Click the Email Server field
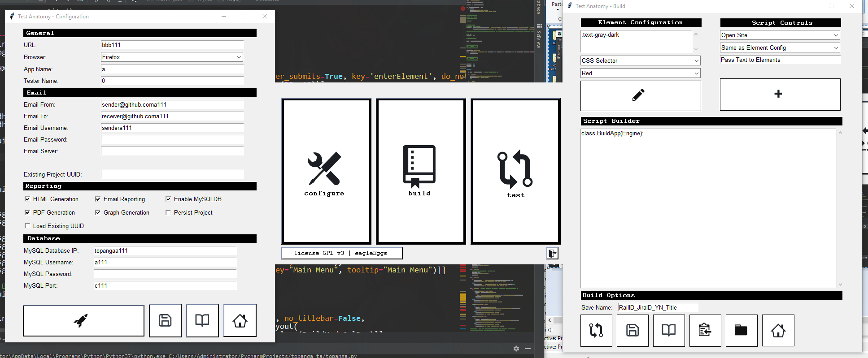The image size is (868, 358). [172, 151]
